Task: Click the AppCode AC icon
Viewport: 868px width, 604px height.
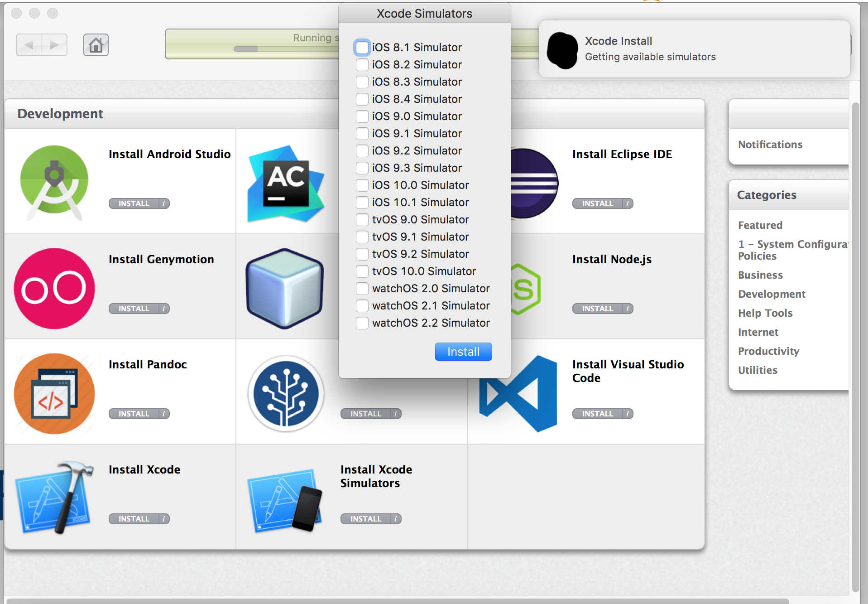Action: coord(286,184)
